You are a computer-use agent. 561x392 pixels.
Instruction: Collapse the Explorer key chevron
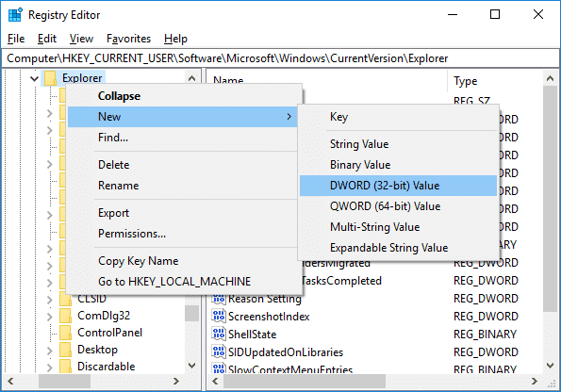pyautogui.click(x=34, y=78)
